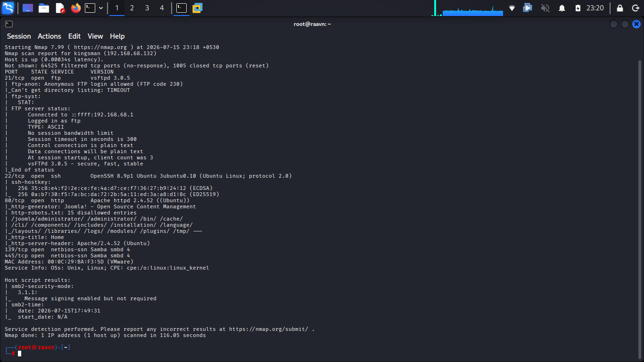This screenshot has width=644, height=362.
Task: Click the '22/tcp open ssh' line
Action: [x=149, y=176]
